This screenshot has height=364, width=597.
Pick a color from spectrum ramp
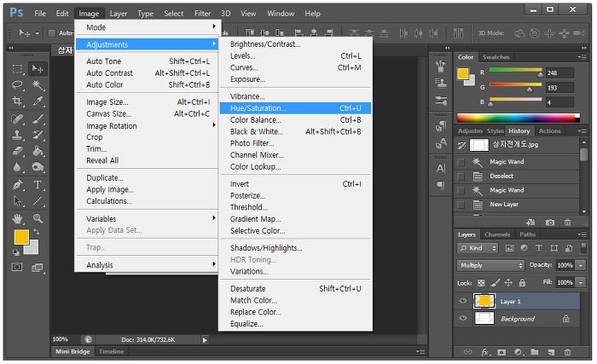518,118
